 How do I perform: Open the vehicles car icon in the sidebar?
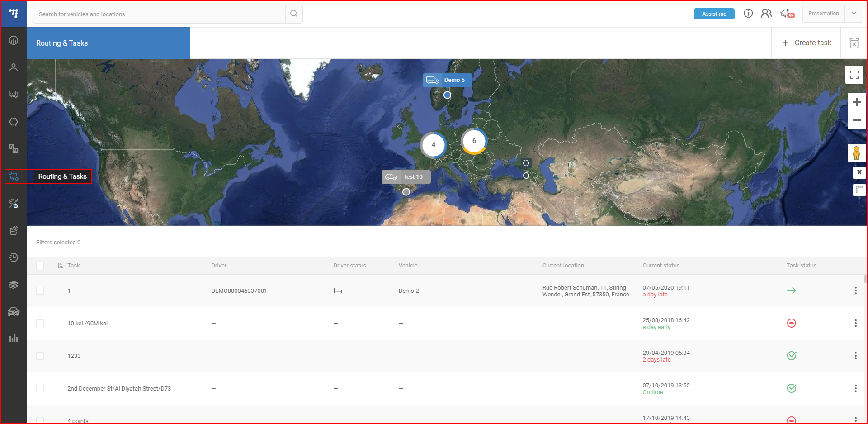click(x=14, y=312)
